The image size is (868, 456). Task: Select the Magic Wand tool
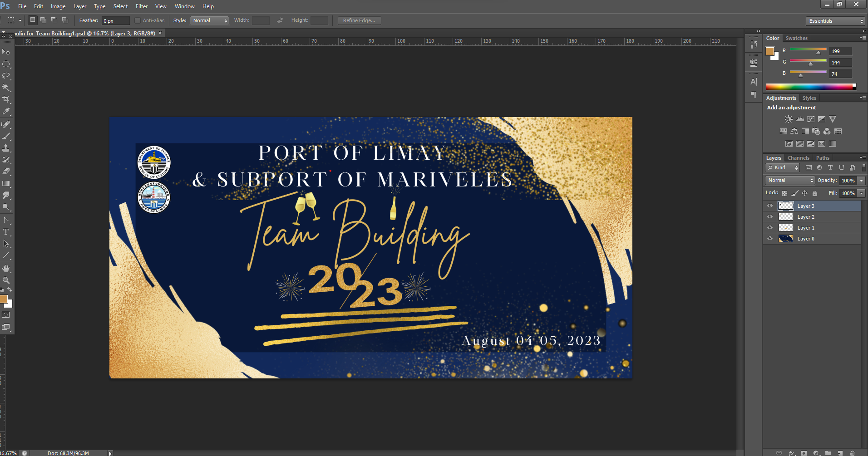[6, 88]
